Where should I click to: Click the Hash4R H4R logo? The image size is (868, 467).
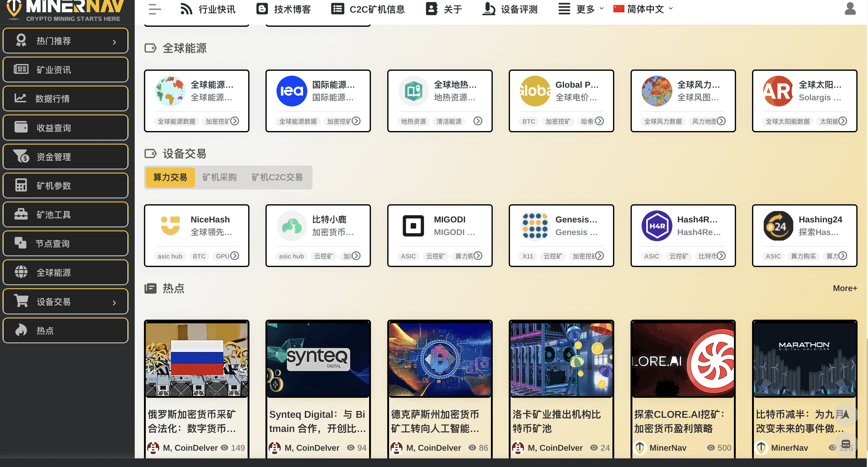coord(657,226)
